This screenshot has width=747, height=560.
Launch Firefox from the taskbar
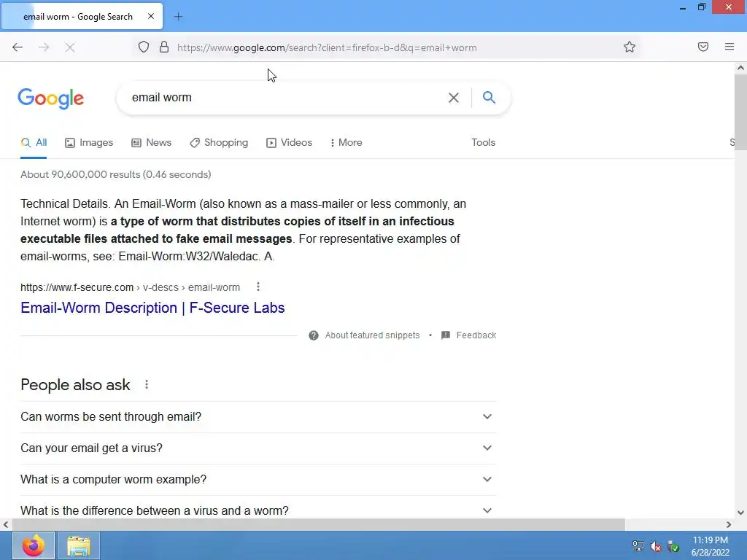point(34,545)
